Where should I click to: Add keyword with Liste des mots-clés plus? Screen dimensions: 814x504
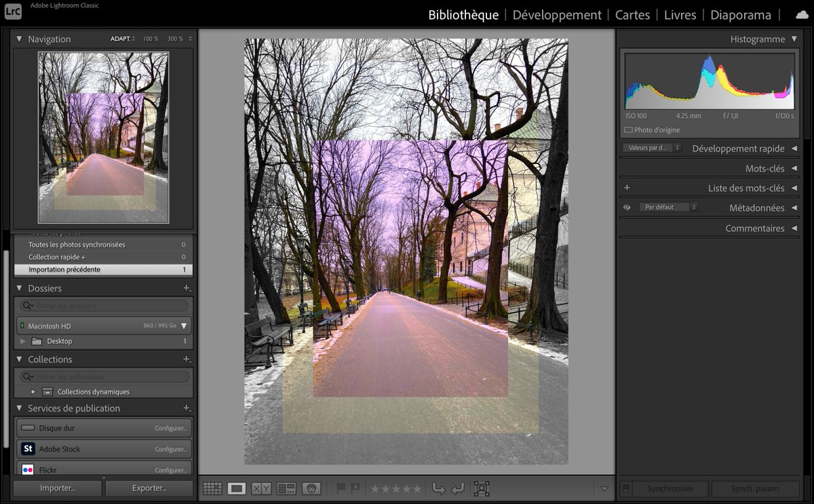coord(627,188)
